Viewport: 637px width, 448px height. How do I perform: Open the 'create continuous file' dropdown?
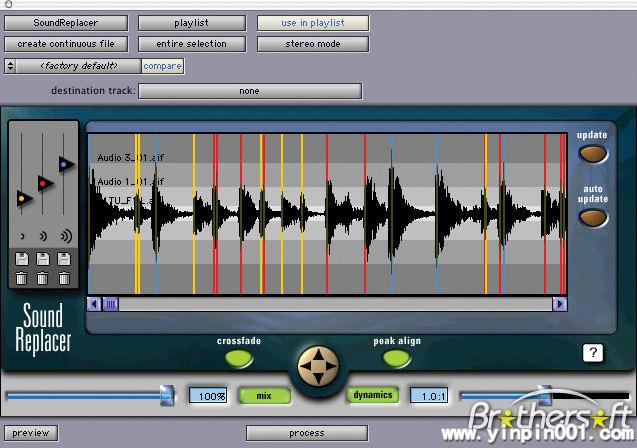(x=65, y=44)
